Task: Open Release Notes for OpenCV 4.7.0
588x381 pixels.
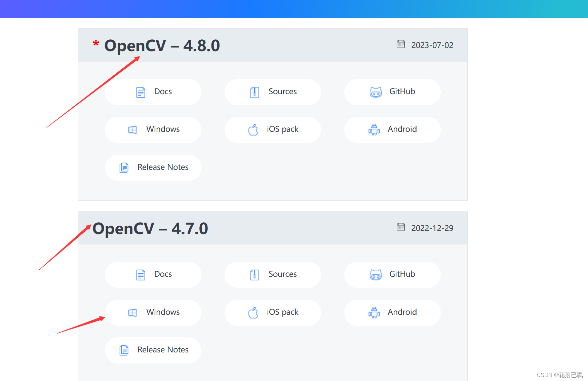Action: 153,350
